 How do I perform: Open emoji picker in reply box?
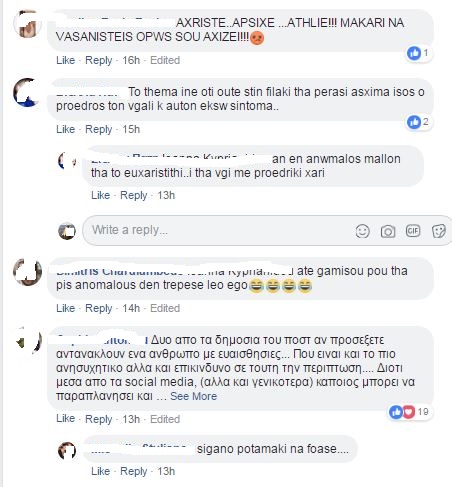[x=362, y=231]
